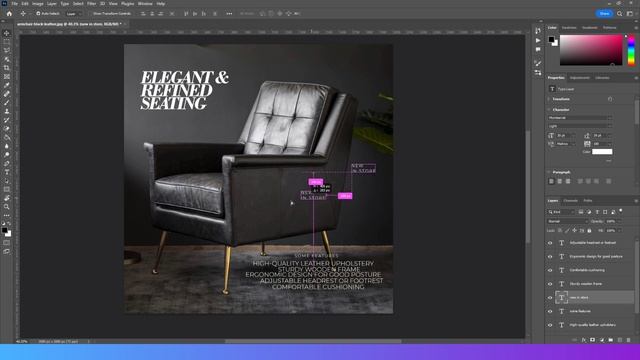Viewport: 640px width, 360px height.
Task: Click the blue Share button
Action: pos(604,13)
